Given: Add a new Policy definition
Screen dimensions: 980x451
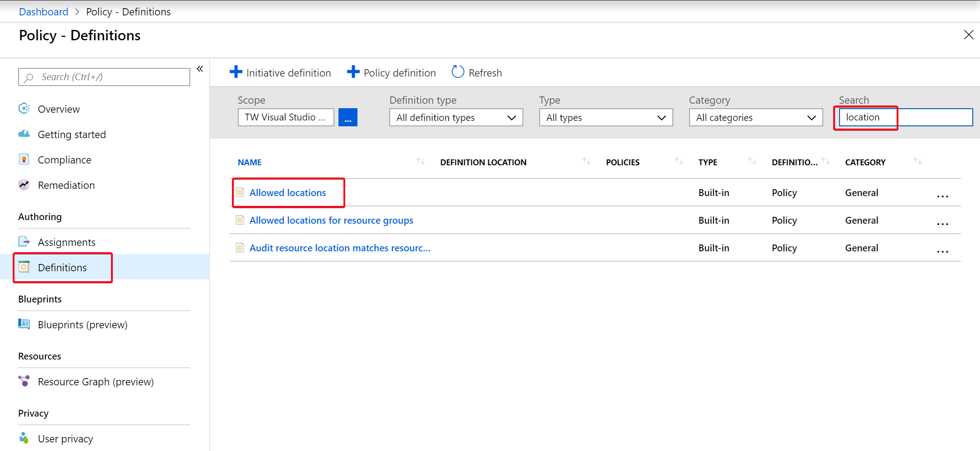Looking at the screenshot, I should tap(391, 73).
